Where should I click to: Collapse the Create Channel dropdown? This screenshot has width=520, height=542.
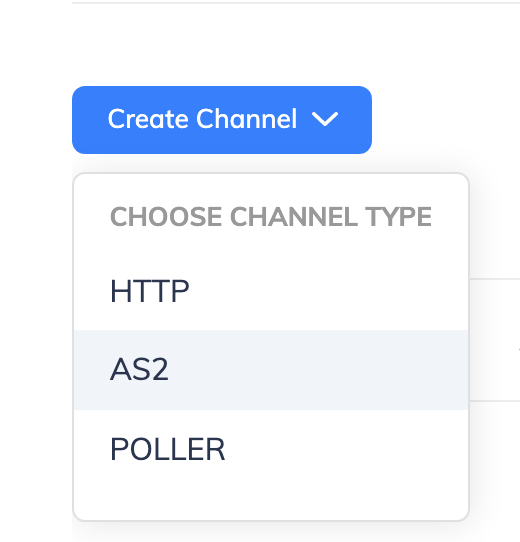(x=222, y=120)
